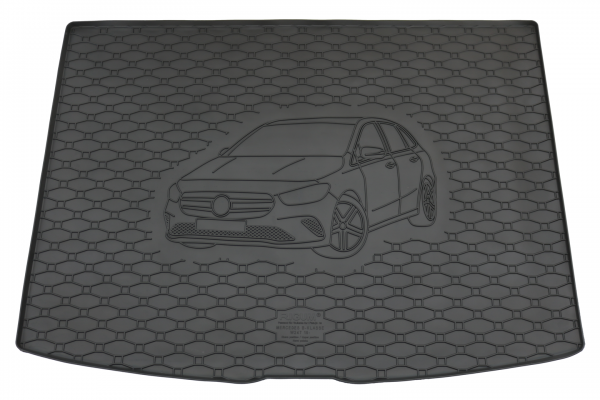Screen dimensions: 600x400
Task: Click the front wheel of the embossed car
Action: [x=349, y=229]
